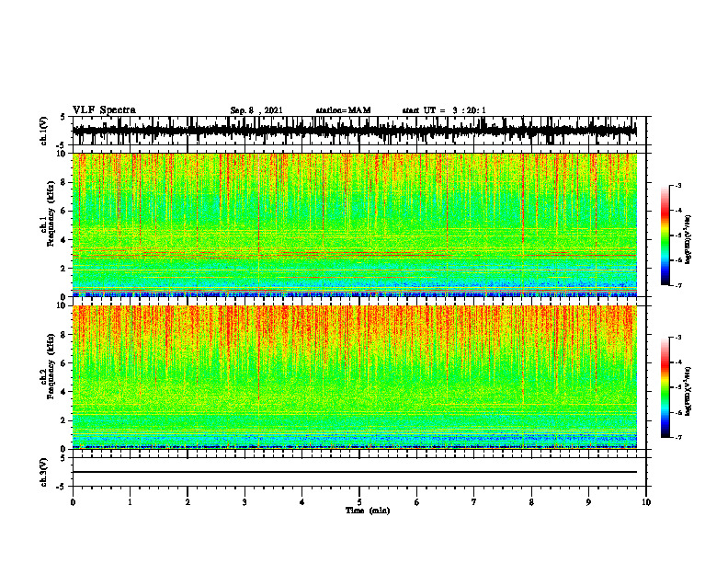Select the "start UT = 3:20:1" text
This screenshot has height=563, width=728.
pos(444,110)
